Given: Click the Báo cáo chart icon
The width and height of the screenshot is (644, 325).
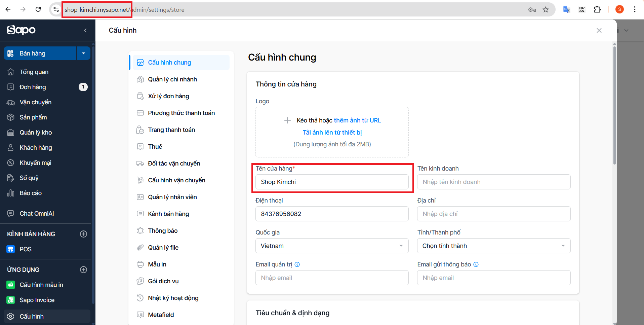Looking at the screenshot, I should [x=11, y=193].
